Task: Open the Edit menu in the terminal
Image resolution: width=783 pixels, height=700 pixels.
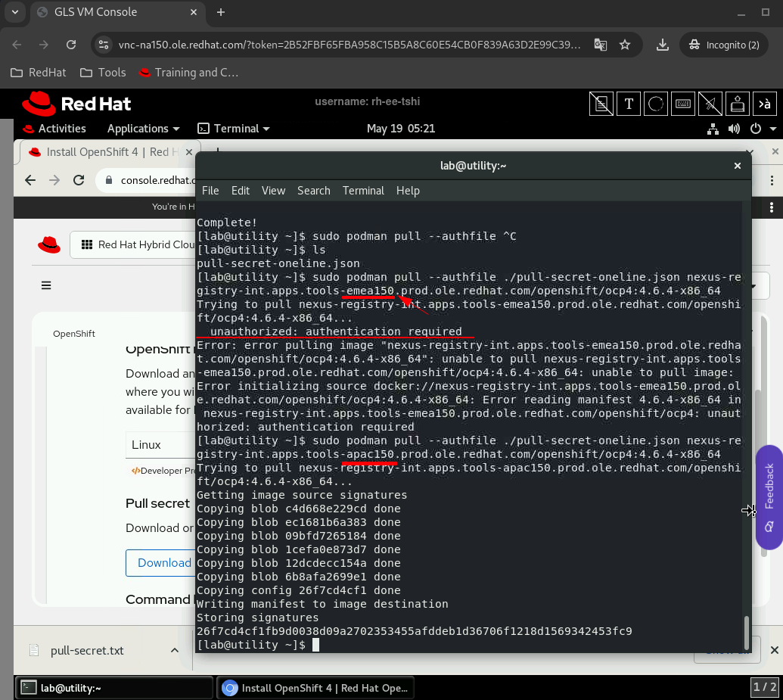Action: (x=240, y=191)
